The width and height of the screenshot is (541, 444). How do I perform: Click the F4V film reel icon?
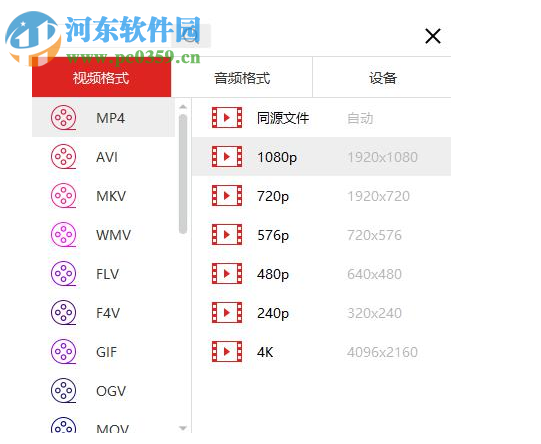63,313
